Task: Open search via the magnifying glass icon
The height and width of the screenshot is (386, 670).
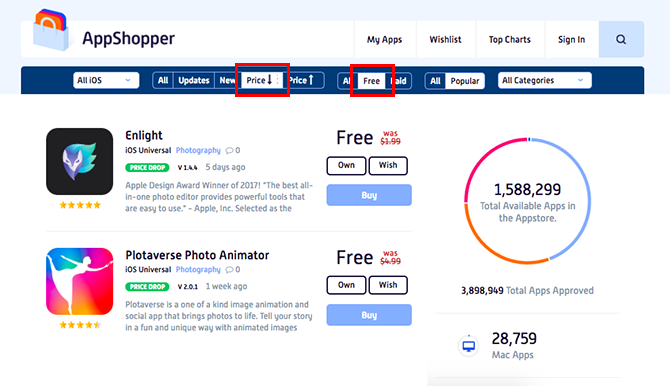Action: tap(621, 39)
